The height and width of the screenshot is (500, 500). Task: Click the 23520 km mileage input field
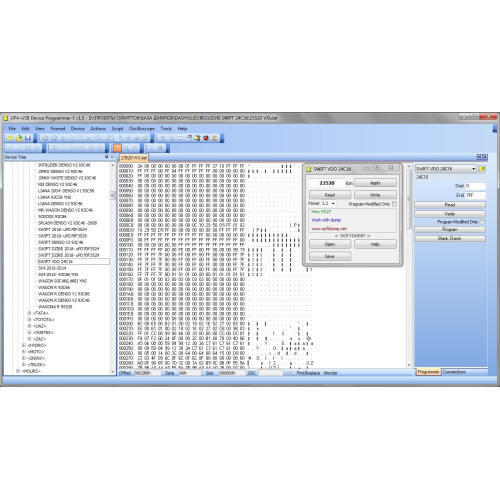[327, 183]
